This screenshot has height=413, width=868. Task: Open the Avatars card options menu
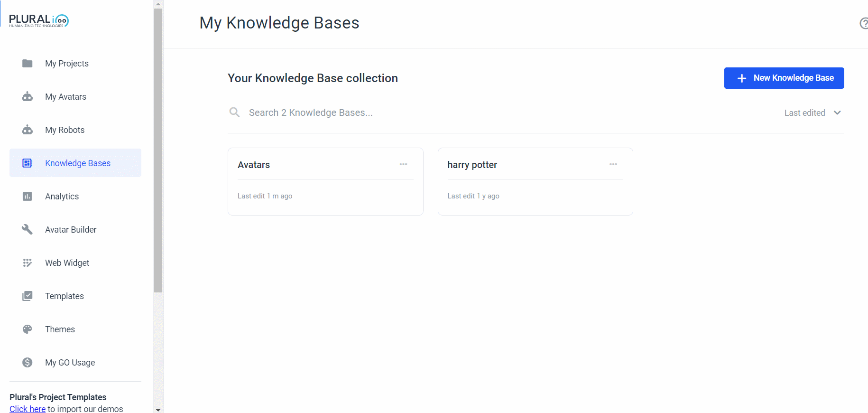[x=403, y=164]
